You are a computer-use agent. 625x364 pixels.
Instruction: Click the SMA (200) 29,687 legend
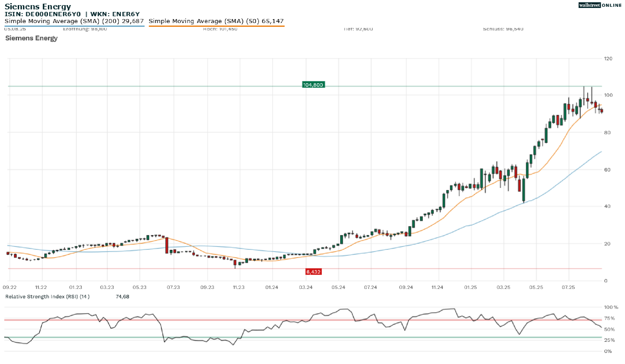pyautogui.click(x=74, y=21)
